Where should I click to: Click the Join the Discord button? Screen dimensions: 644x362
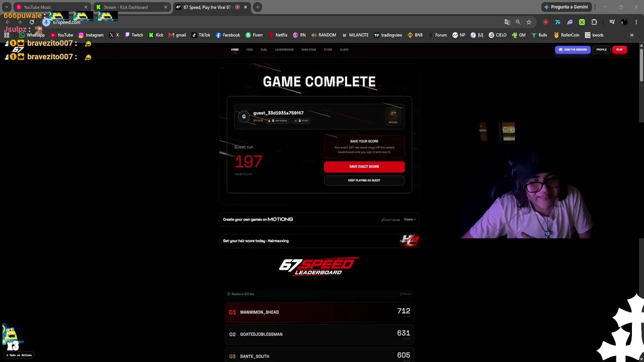(x=573, y=50)
